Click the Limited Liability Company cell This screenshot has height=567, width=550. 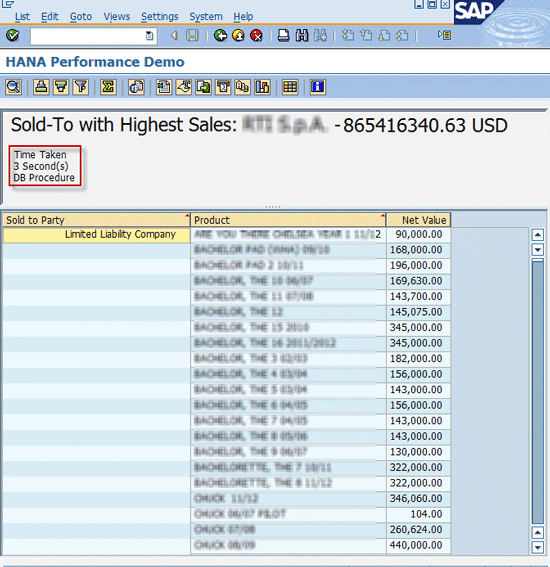coord(97,235)
